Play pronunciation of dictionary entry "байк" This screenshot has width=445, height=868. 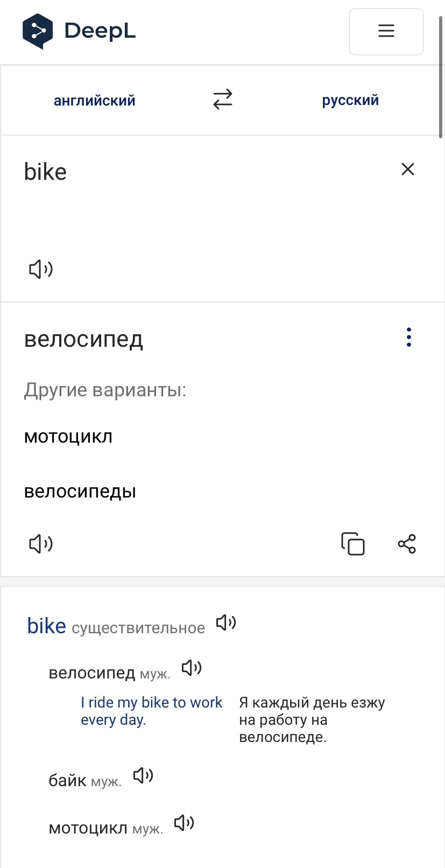tap(143, 775)
